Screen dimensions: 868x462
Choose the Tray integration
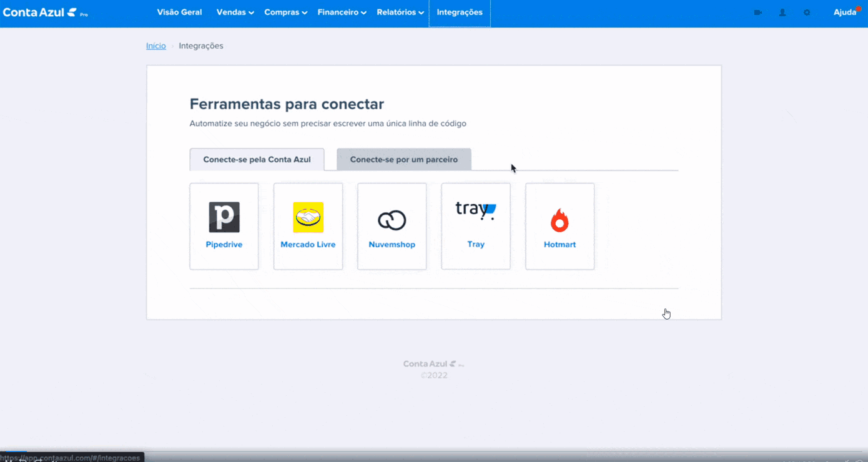pos(475,226)
